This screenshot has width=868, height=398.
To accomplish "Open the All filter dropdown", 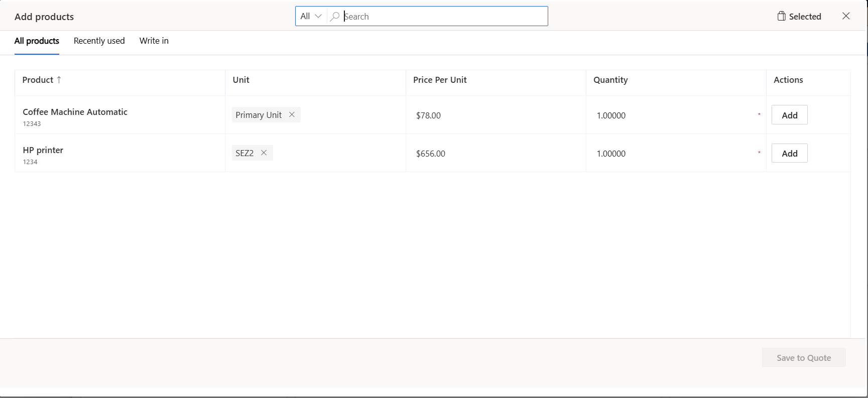I will pyautogui.click(x=311, y=16).
